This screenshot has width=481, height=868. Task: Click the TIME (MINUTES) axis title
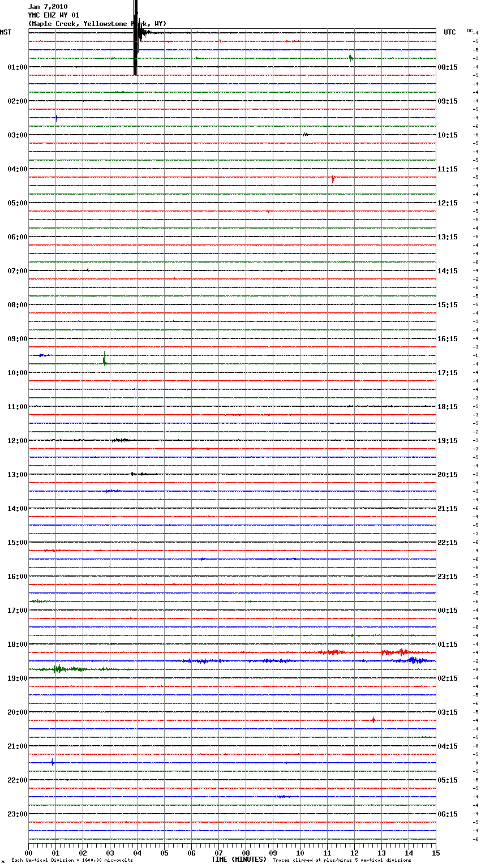click(239, 860)
